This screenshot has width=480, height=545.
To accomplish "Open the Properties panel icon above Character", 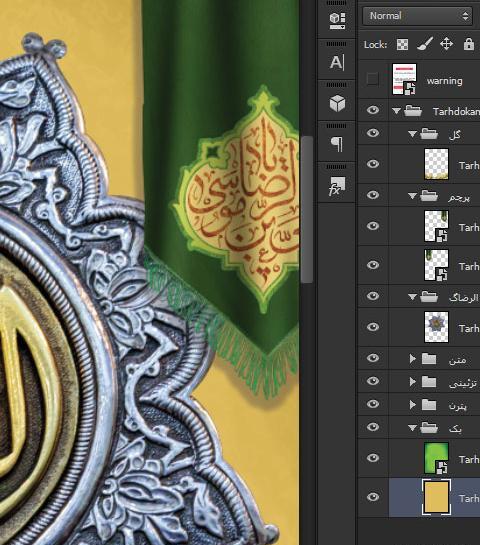I will [337, 21].
